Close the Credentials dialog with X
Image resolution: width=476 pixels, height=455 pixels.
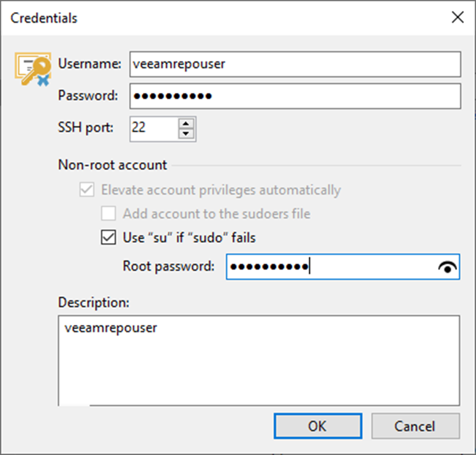click(457, 18)
